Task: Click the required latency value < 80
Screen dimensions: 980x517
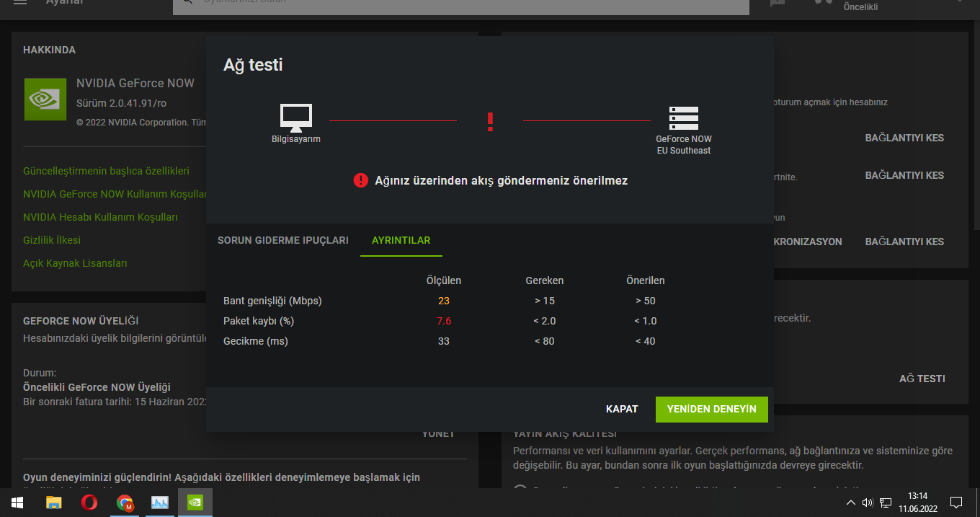Action: [x=545, y=341]
